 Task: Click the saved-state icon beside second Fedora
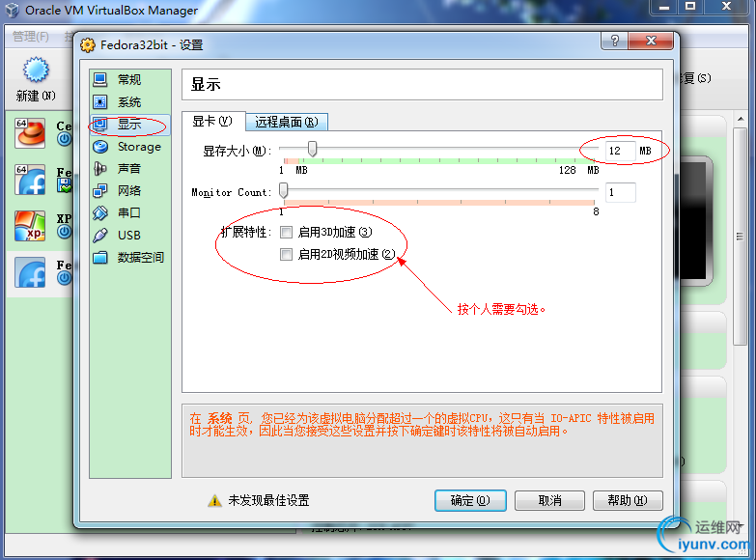click(64, 185)
